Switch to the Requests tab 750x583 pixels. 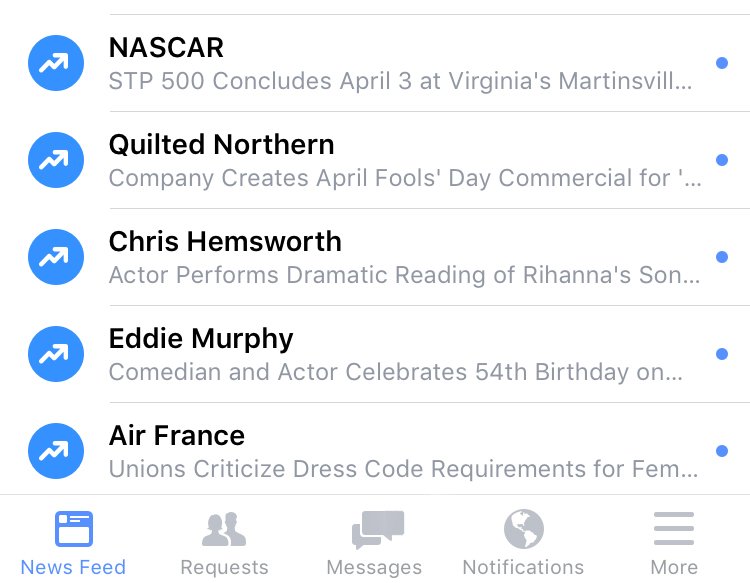tap(224, 542)
